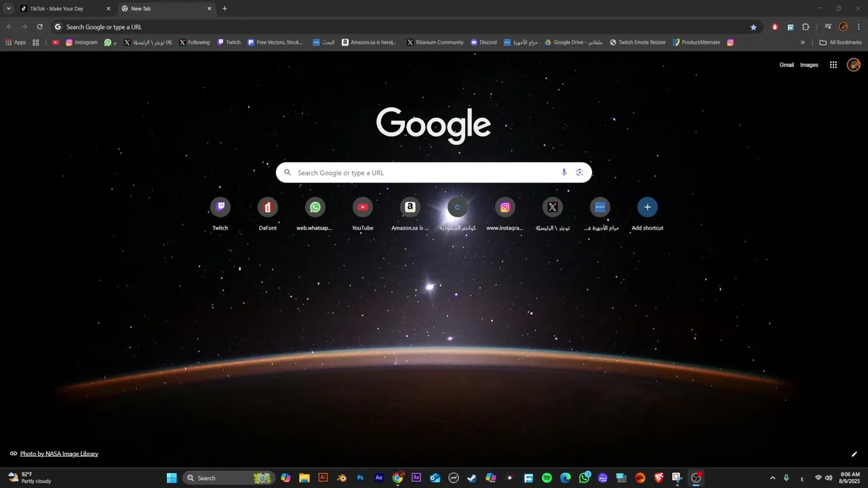Open the Discord bookmark
The height and width of the screenshot is (488, 868).
click(484, 42)
